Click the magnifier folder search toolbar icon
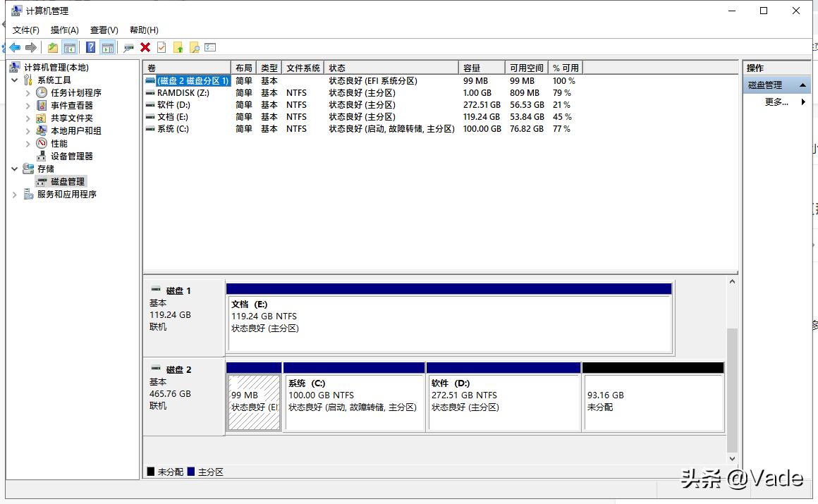818x504 pixels. (195, 47)
